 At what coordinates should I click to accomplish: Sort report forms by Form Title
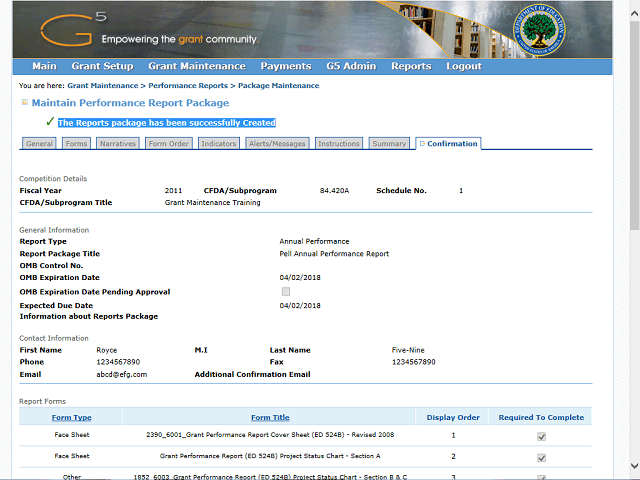click(270, 418)
